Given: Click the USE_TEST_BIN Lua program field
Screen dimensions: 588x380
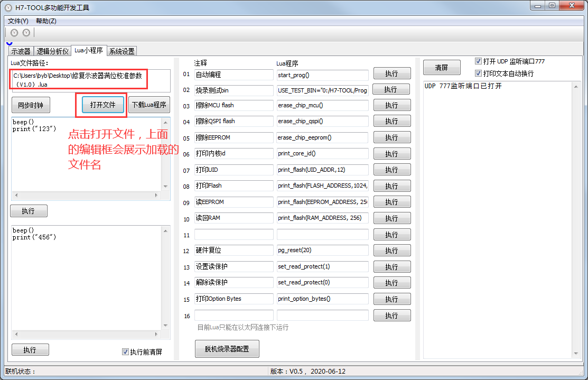Looking at the screenshot, I should point(322,90).
